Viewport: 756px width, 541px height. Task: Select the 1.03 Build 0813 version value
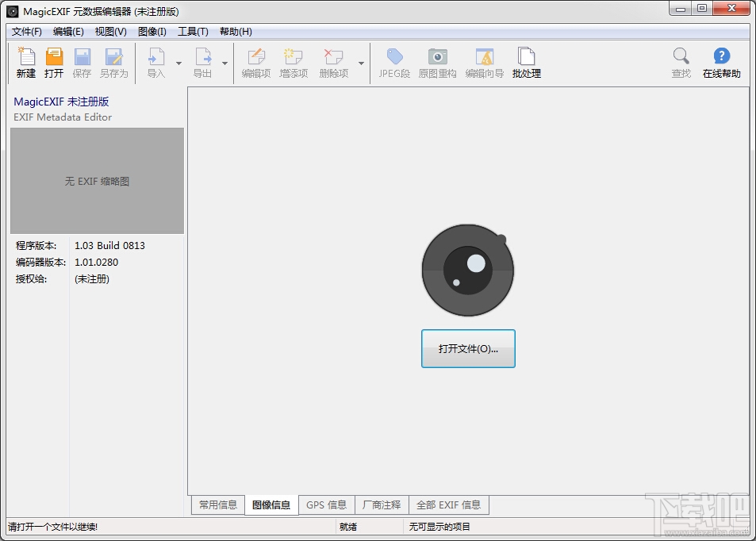point(109,245)
